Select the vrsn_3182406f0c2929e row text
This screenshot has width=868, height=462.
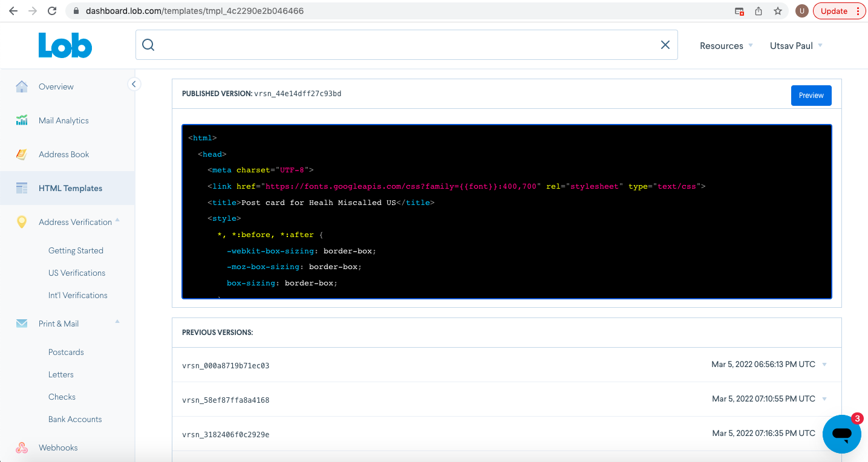coord(226,435)
